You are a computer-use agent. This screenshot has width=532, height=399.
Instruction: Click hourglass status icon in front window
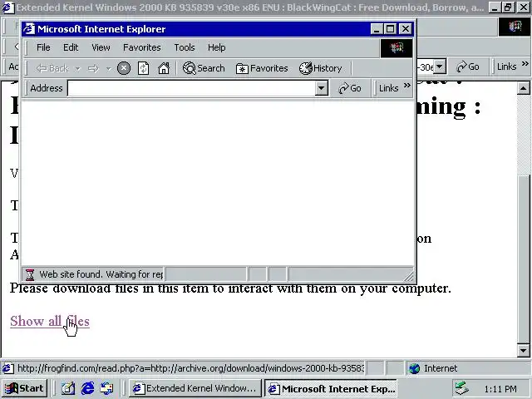[30, 274]
